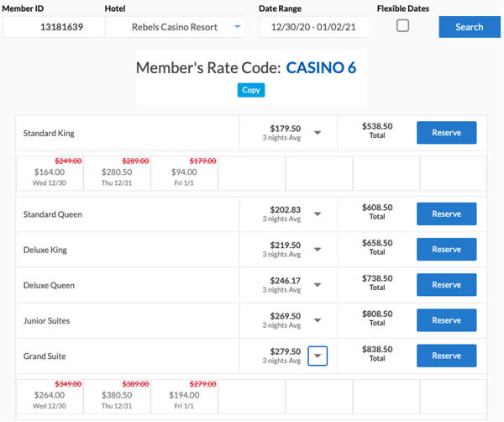Click the Search button
The height and width of the screenshot is (422, 504).
(x=470, y=27)
